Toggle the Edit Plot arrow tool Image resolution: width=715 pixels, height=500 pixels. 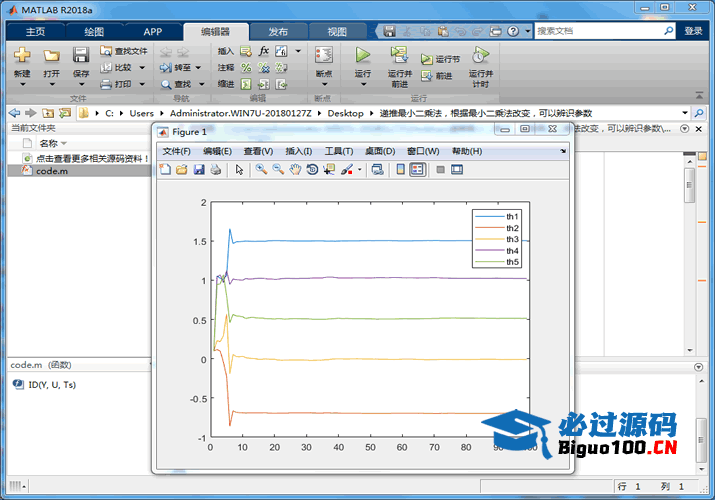point(239,170)
